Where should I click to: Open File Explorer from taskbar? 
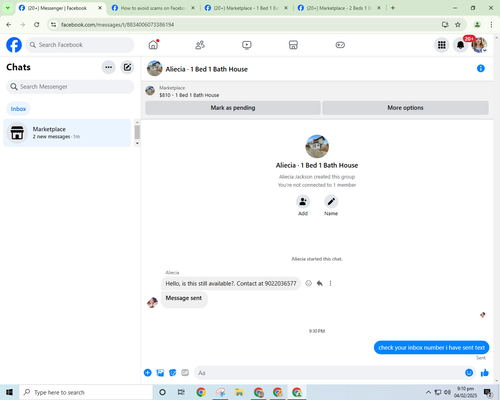click(x=239, y=392)
